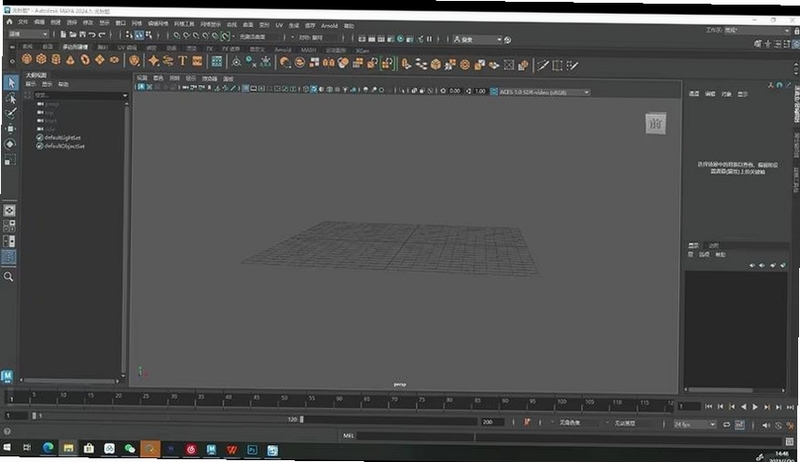This screenshot has width=800, height=462.
Task: Toggle Snap to points
Action: pyautogui.click(x=196, y=36)
